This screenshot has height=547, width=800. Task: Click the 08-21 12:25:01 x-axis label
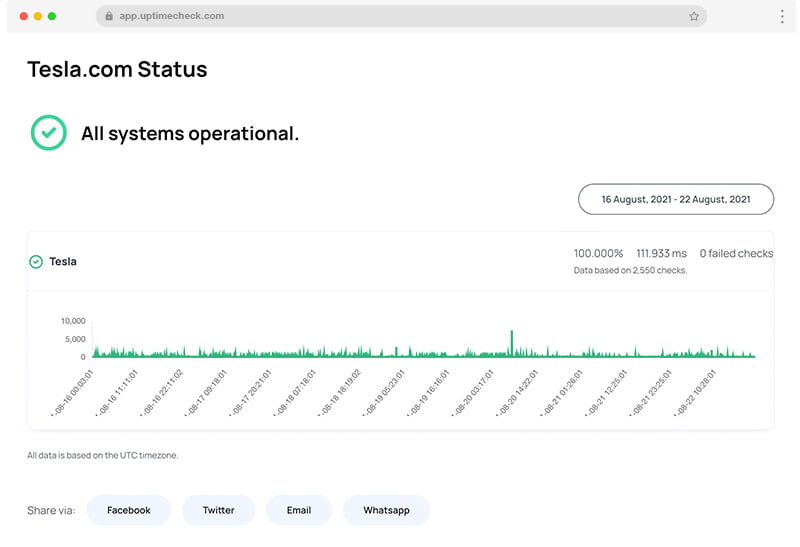(607, 393)
